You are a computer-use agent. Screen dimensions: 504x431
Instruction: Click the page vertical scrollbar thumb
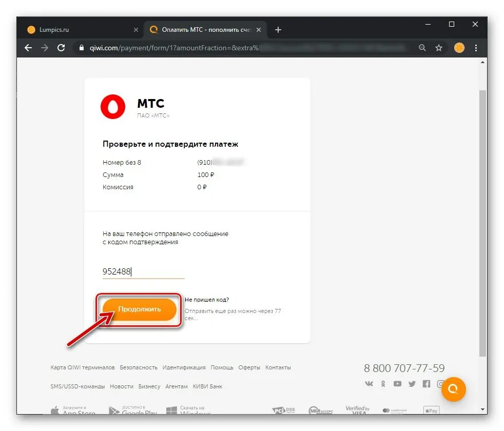click(x=482, y=223)
